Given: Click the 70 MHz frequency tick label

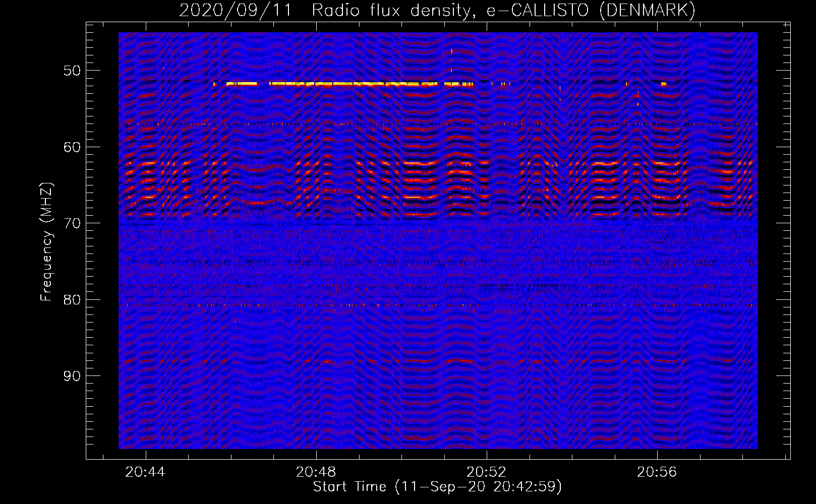Looking at the screenshot, I should [x=72, y=223].
